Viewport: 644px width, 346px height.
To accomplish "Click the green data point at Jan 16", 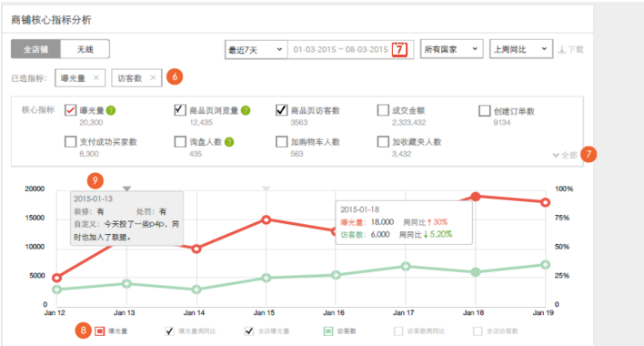I will (336, 275).
